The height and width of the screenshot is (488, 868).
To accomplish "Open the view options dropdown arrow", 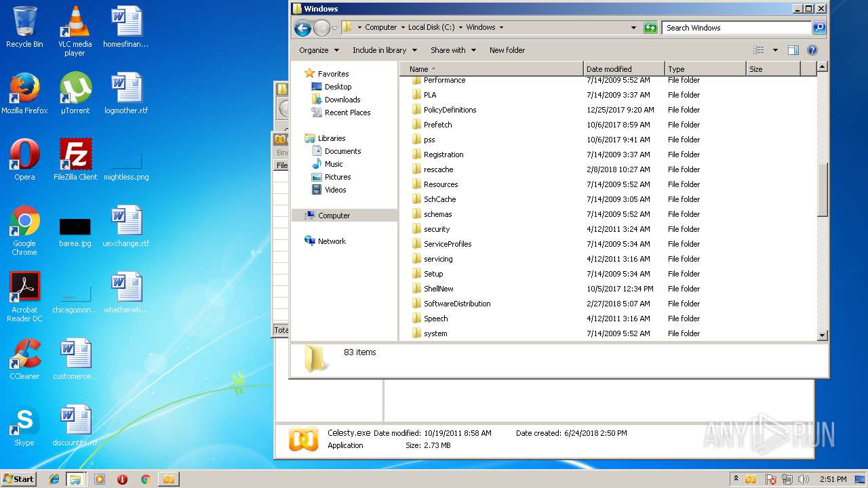I will pos(775,50).
